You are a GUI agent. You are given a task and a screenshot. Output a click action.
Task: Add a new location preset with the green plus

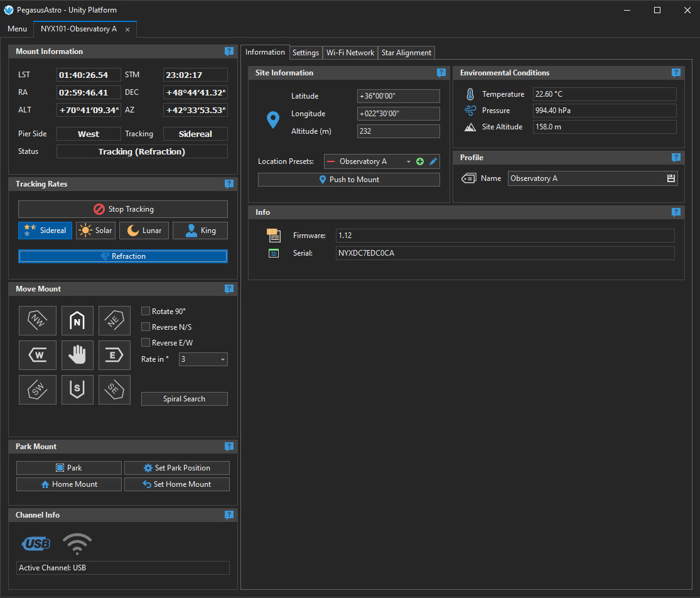point(419,161)
